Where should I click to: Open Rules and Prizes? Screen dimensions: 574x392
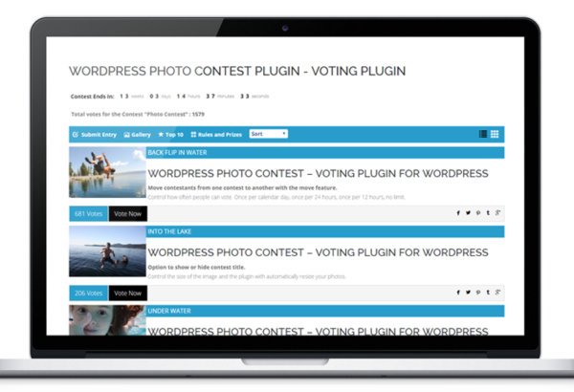point(216,134)
